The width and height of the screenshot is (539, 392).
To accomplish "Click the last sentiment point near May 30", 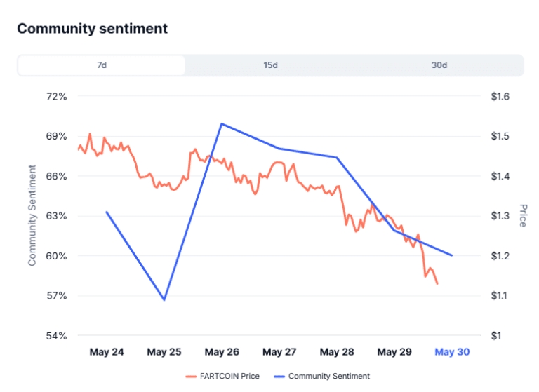I will pyautogui.click(x=452, y=255).
